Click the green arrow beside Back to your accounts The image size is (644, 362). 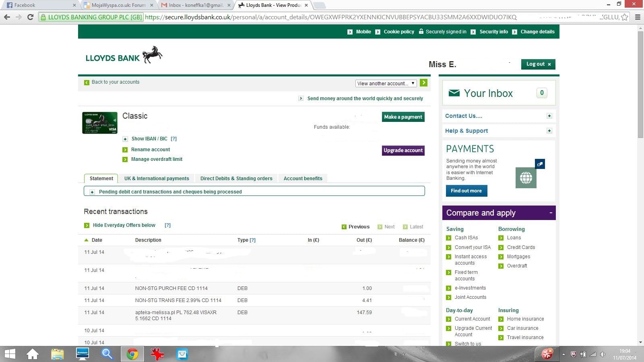tap(87, 82)
